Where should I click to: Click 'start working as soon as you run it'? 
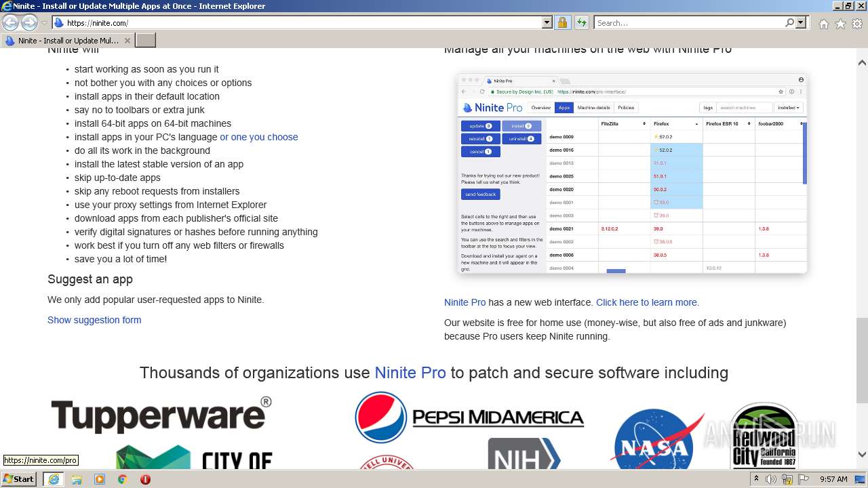[x=146, y=69]
